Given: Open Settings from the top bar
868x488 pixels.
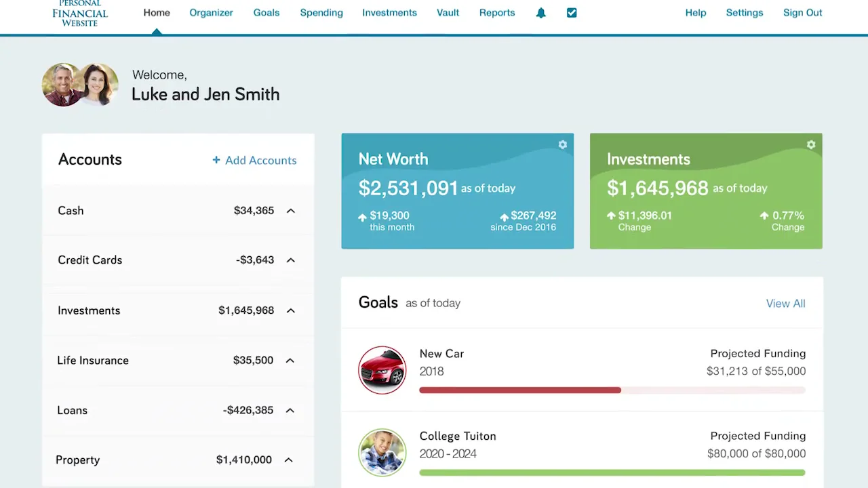Looking at the screenshot, I should point(745,13).
